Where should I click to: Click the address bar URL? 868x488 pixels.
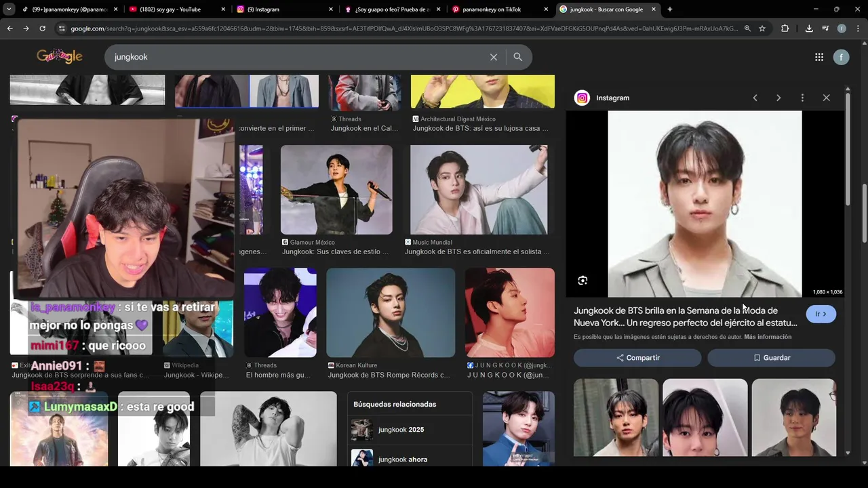pyautogui.click(x=403, y=28)
